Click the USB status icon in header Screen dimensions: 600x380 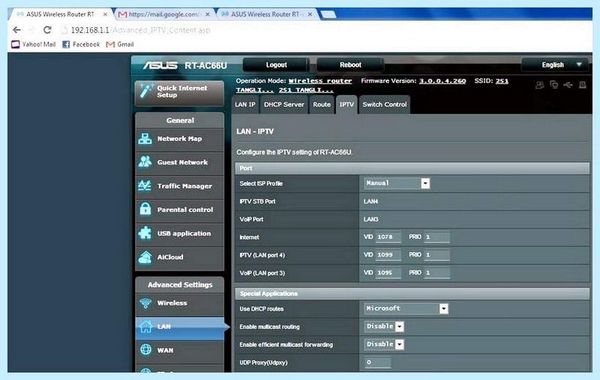[568, 85]
